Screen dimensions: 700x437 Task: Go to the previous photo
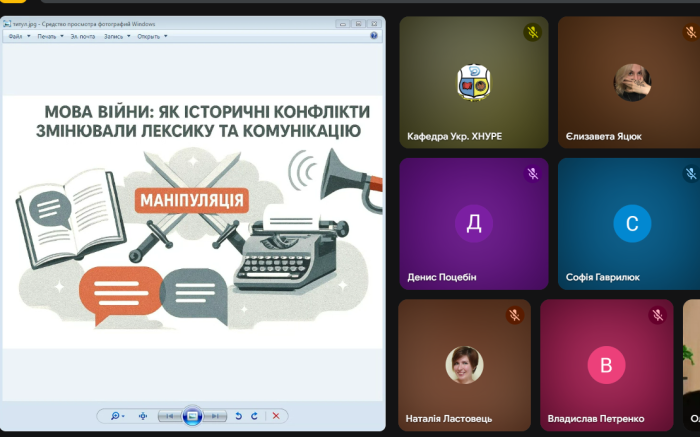171,415
